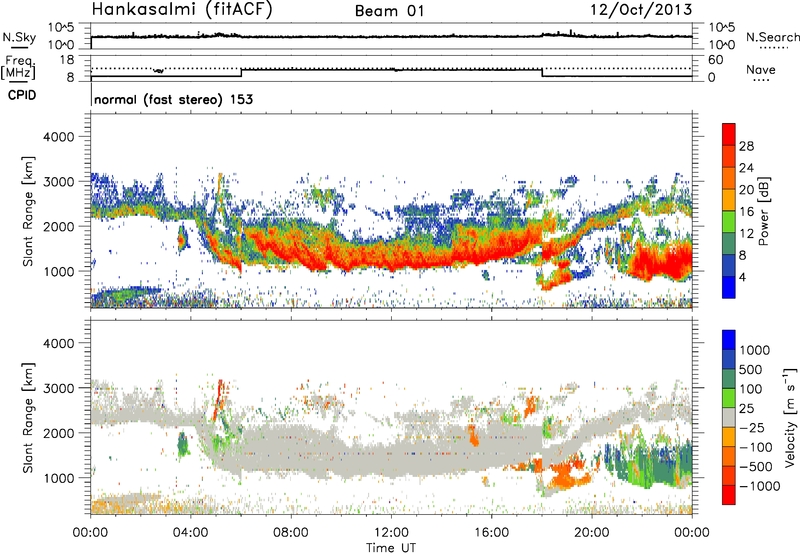The width and height of the screenshot is (800, 554).
Task: Click the '-1000' tick on Velocity colorbar
Action: pyautogui.click(x=759, y=486)
